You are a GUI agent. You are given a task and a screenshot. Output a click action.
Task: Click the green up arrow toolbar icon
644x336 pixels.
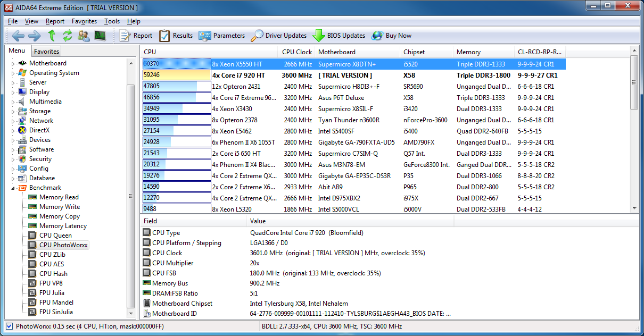click(x=52, y=36)
